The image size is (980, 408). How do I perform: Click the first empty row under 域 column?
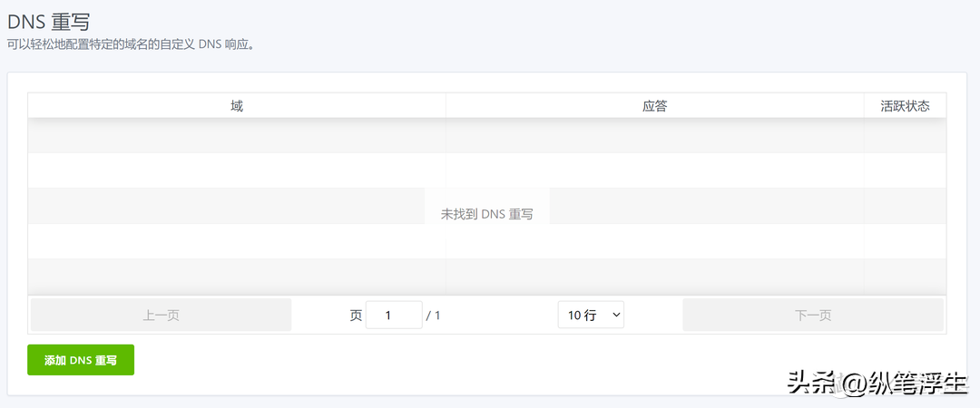click(x=237, y=136)
